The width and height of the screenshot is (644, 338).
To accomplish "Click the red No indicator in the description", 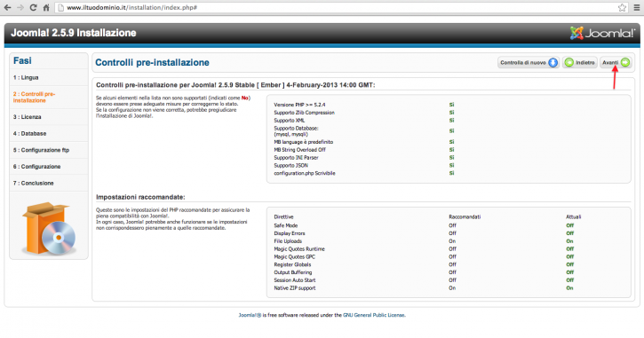I will pyautogui.click(x=245, y=98).
